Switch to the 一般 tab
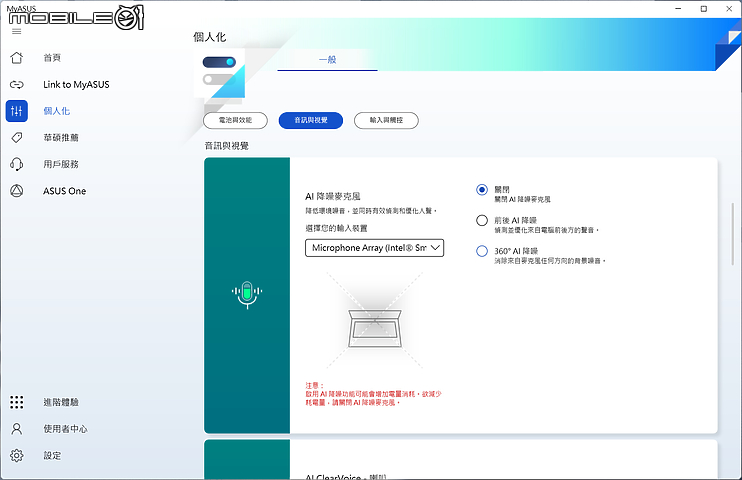Viewport: 742px width, 480px height. 327,60
